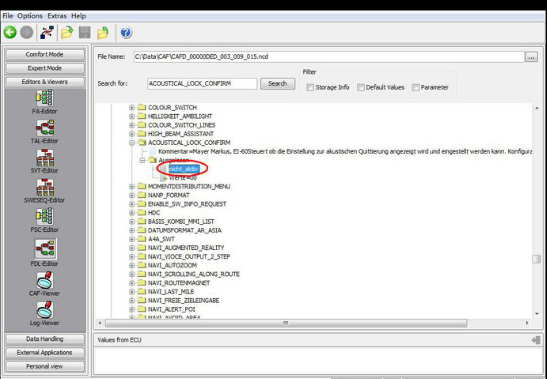The height and width of the screenshot is (379, 547).
Task: Click the Editors & Viewers section button
Action: coord(45,82)
